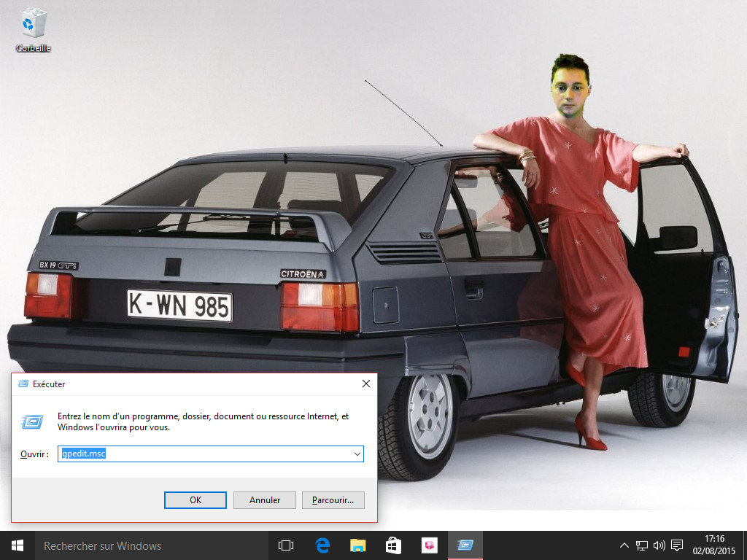Screen dimensions: 747x560
Task: Show hidden system tray icons
Action: (624, 545)
